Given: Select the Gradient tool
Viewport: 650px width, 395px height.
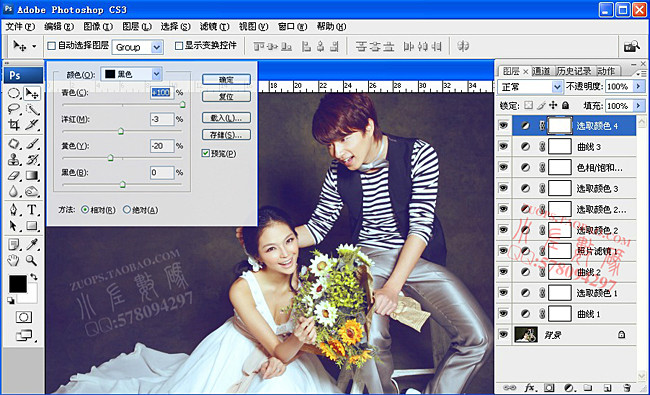Looking at the screenshot, I should [32, 175].
